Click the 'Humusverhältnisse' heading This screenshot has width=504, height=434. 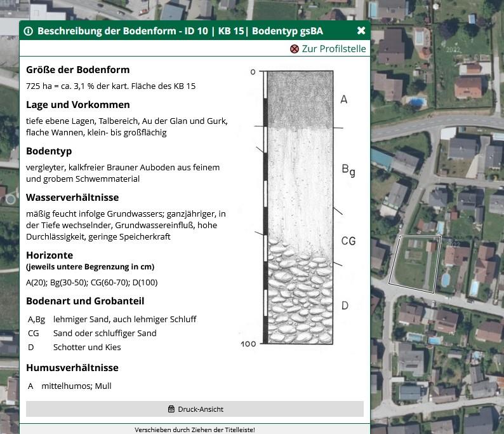pos(72,367)
